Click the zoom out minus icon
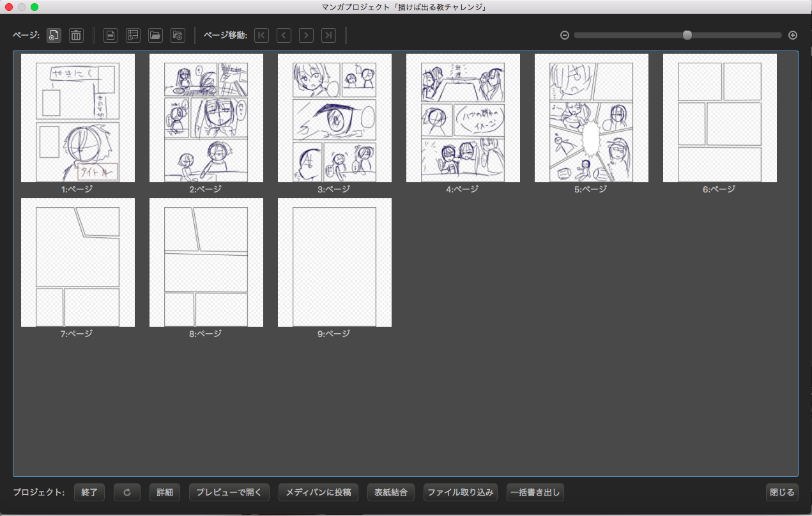The height and width of the screenshot is (516, 812). pyautogui.click(x=565, y=36)
